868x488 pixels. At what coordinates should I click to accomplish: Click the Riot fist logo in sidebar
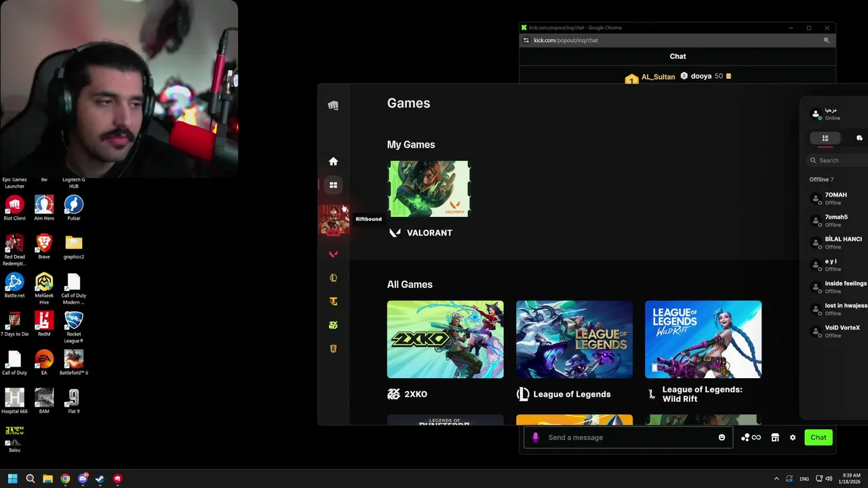333,105
